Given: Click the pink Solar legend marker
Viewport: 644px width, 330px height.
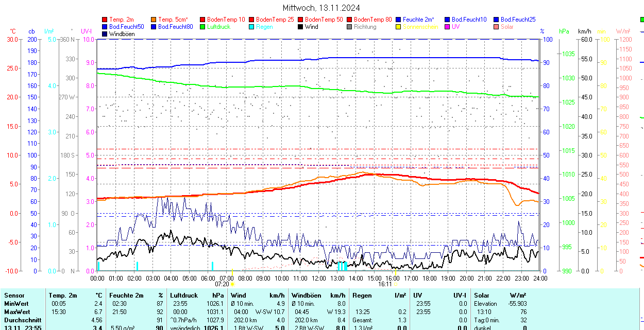Looking at the screenshot, I should click(x=496, y=27).
